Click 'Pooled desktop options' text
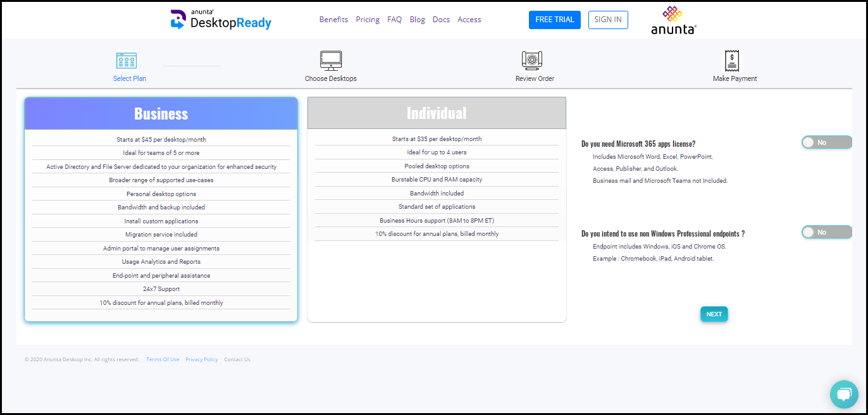Image resolution: width=868 pixels, height=415 pixels. 437,166
